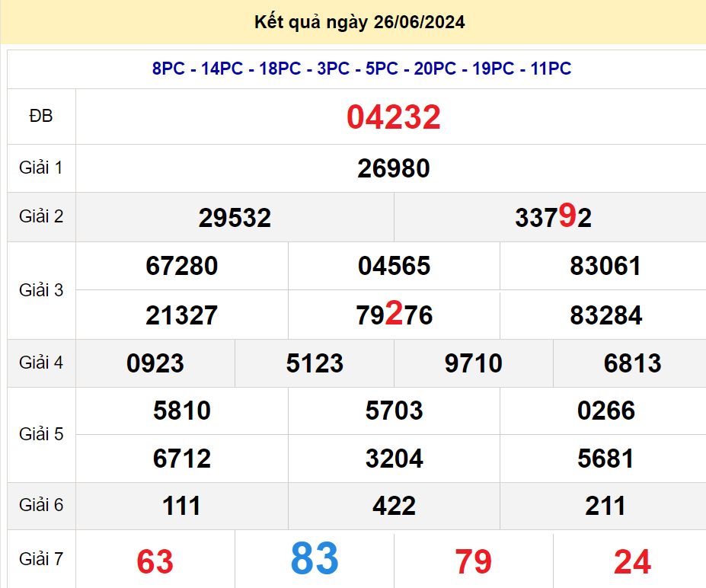Click the number 6712 in Giải 5
The width and height of the screenshot is (706, 588).
[181, 459]
